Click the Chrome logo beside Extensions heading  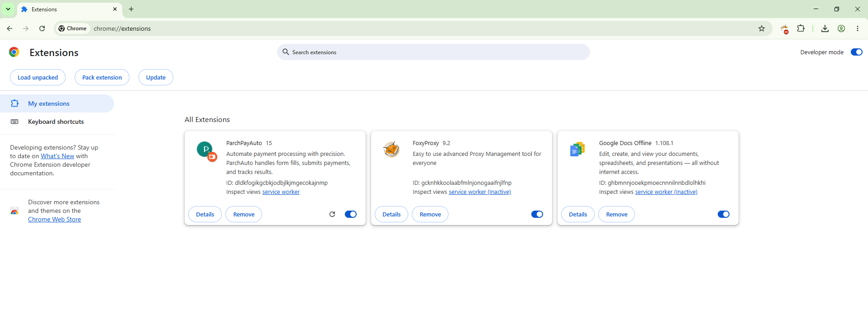click(14, 52)
